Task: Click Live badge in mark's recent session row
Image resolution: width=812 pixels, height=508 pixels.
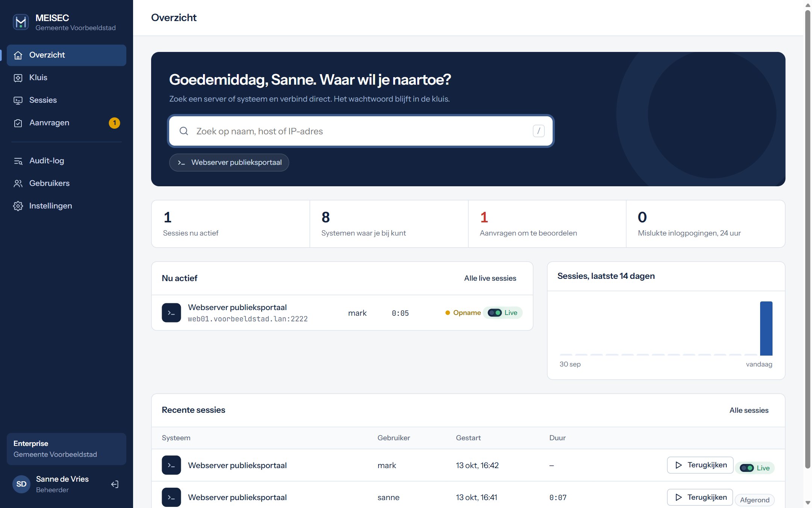Action: pyautogui.click(x=755, y=468)
